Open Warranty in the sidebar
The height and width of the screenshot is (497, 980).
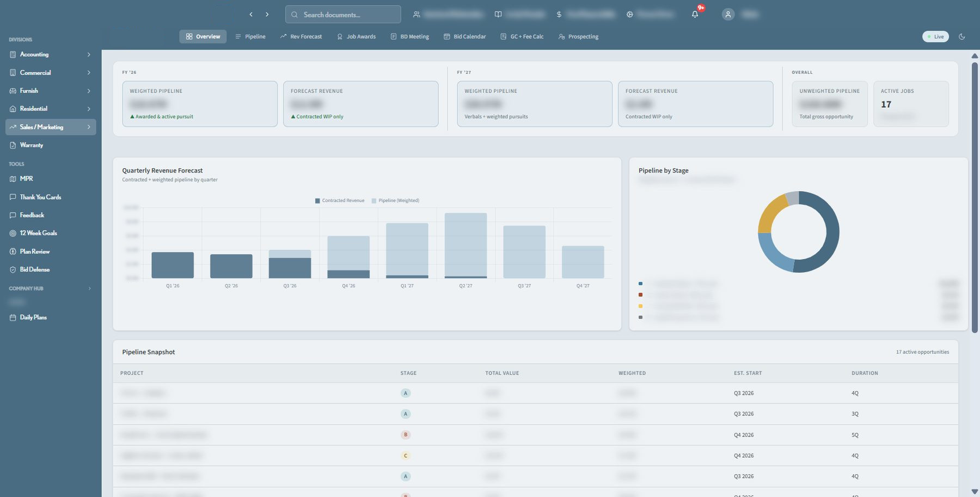point(51,145)
